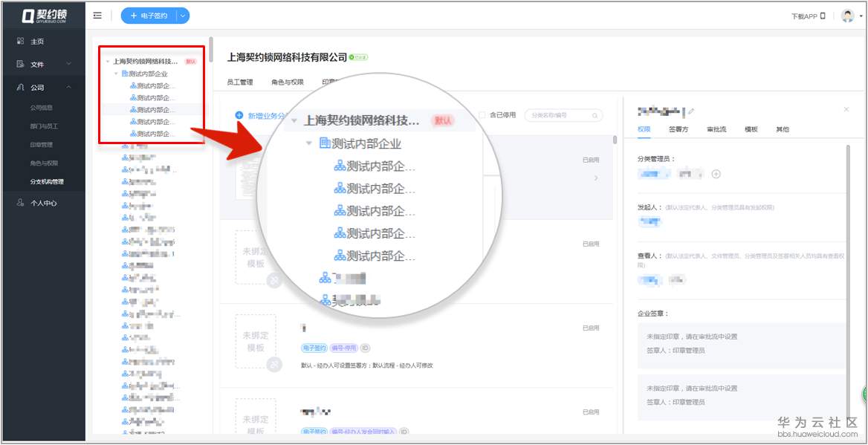Screen dimensions: 868x445
Task: Collapse the 测试内部企业 tree node arrow
Action: tap(116, 74)
